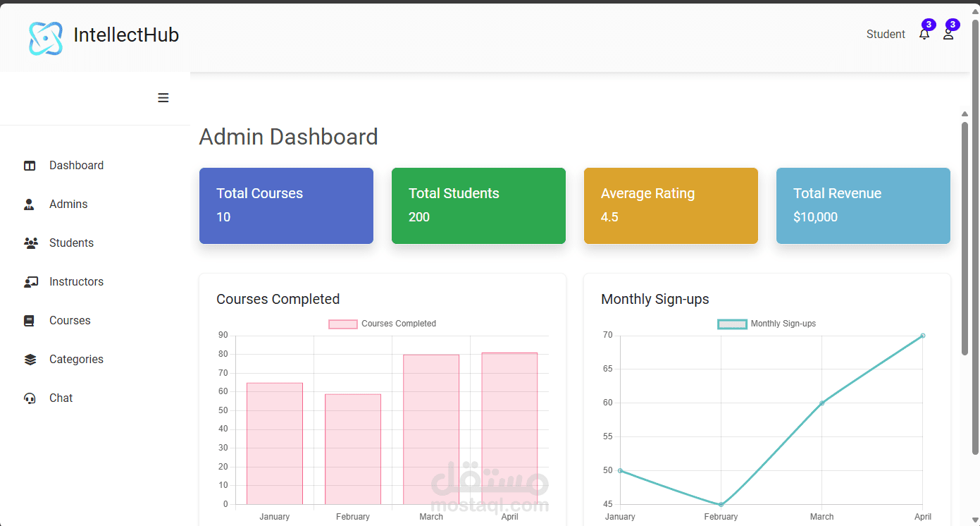Toggle the Courses Completed legend item
Image resolution: width=980 pixels, height=526 pixels.
click(x=383, y=324)
